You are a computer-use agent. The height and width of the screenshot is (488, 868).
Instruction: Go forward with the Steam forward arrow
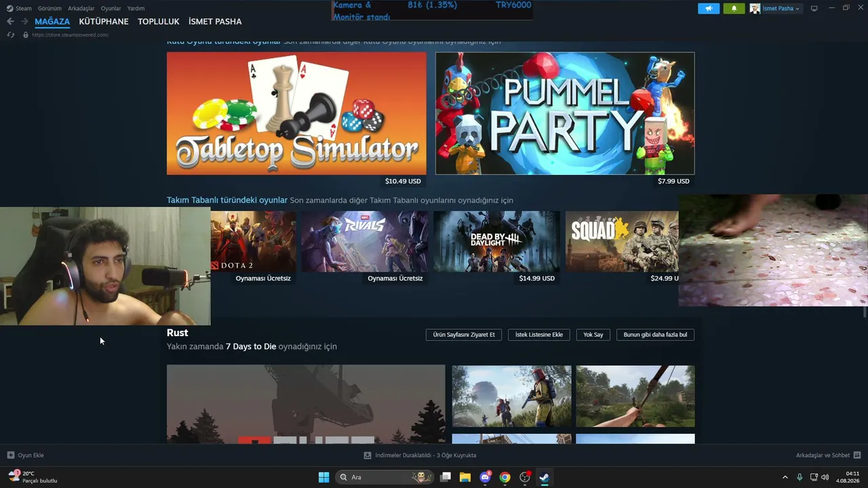(24, 22)
